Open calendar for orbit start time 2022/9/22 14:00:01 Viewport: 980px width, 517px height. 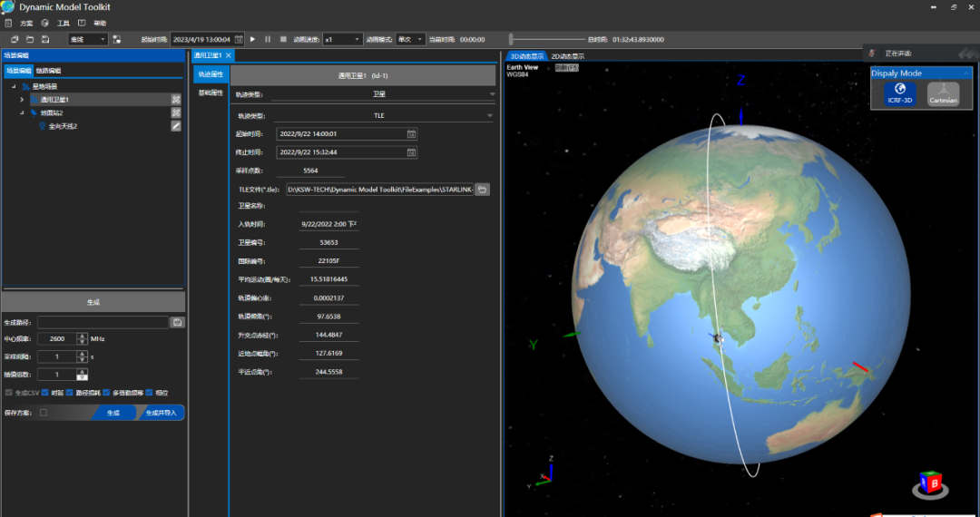pos(411,133)
